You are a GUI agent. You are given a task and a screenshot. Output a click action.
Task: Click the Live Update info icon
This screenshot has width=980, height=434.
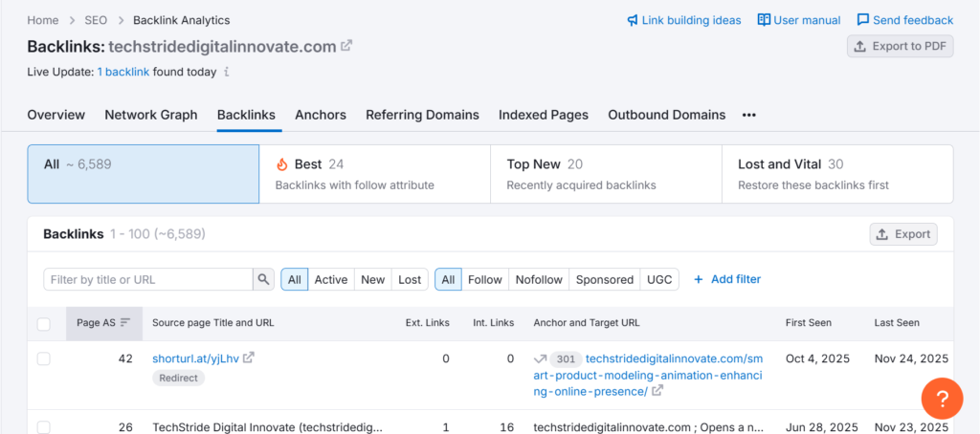227,72
